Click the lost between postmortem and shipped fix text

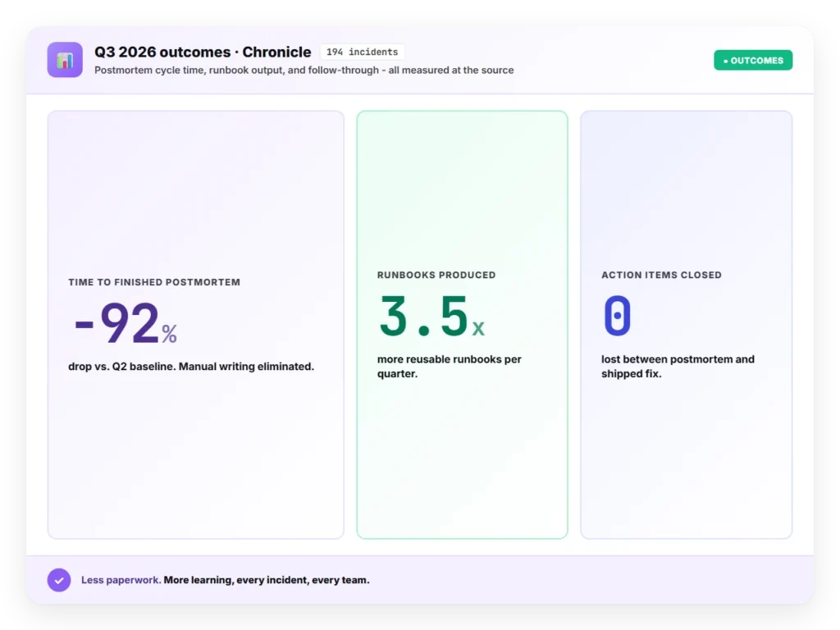click(x=678, y=367)
